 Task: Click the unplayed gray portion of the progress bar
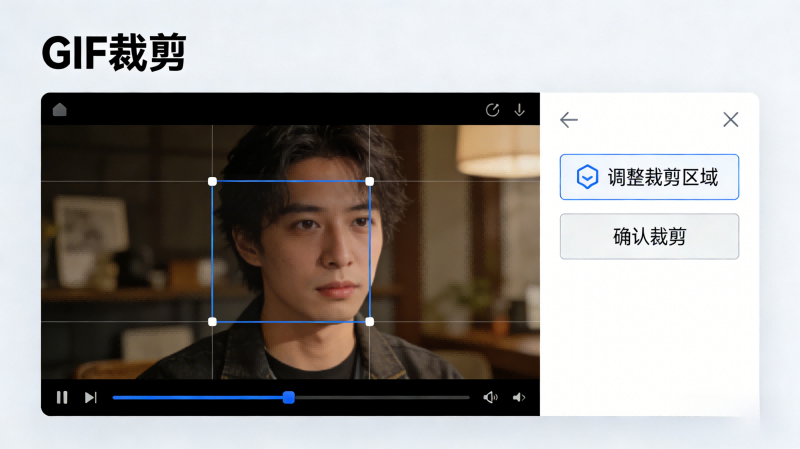380,397
